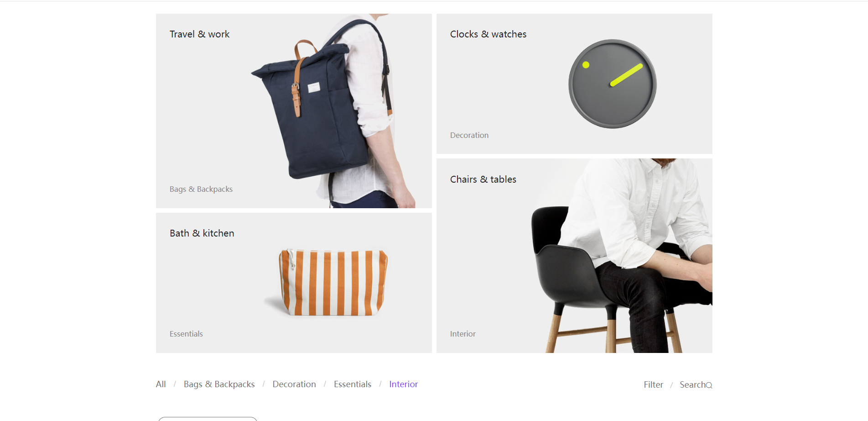Select the Bags & Backpacks filter tab

click(x=219, y=384)
